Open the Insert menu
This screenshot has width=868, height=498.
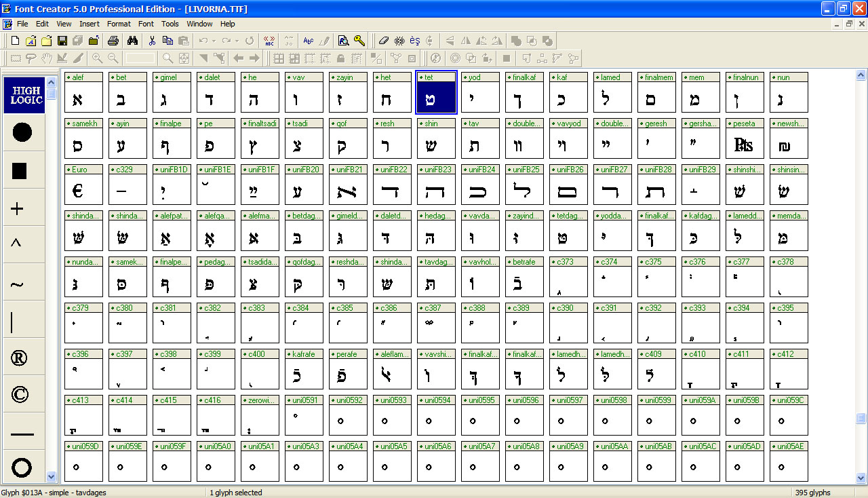coord(90,24)
